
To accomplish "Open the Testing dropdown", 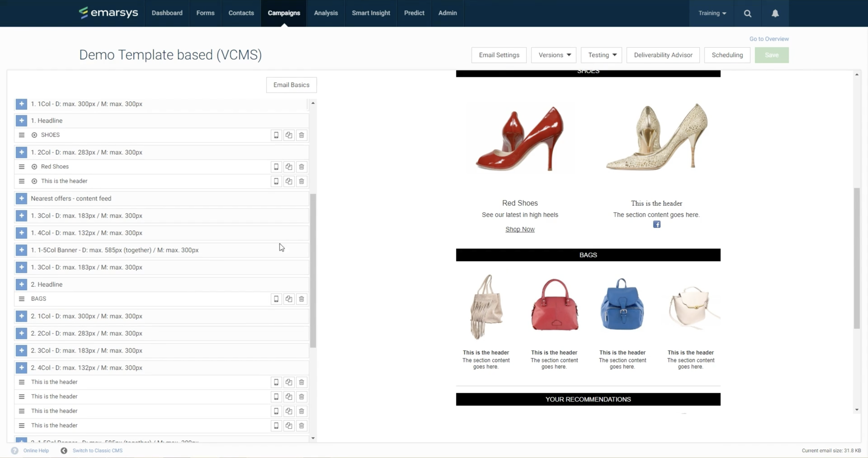I will 602,55.
